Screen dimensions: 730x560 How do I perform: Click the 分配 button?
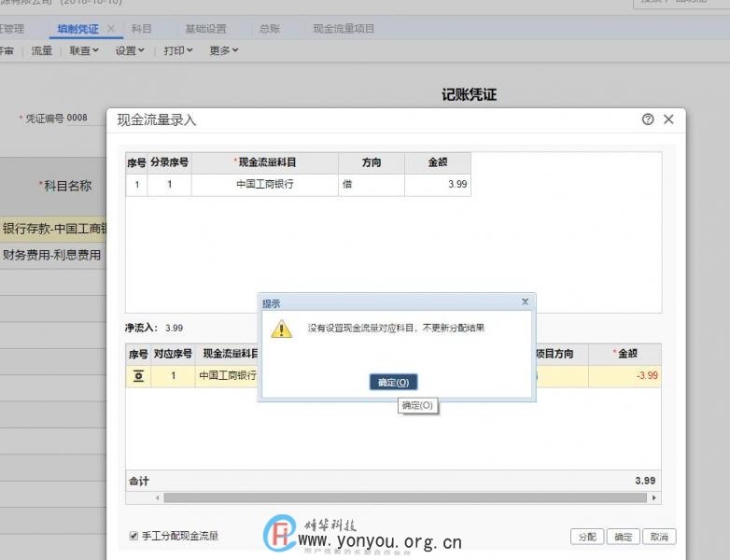point(587,537)
